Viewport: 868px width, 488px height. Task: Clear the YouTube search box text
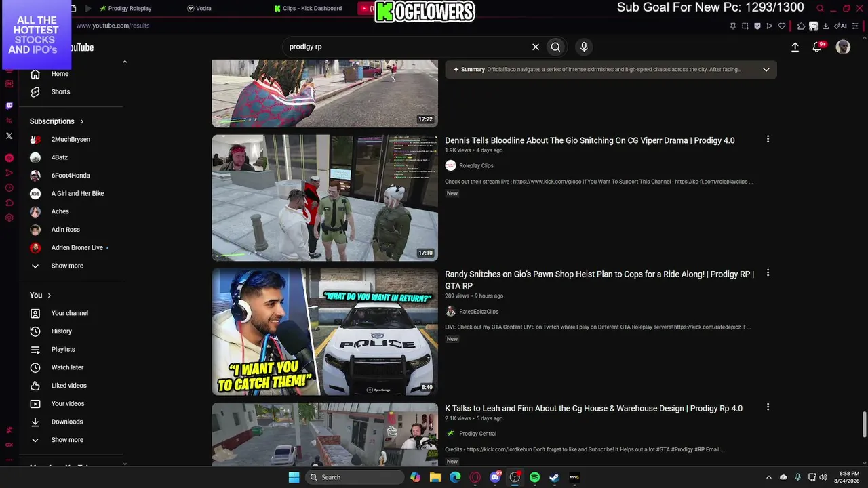[x=536, y=47]
